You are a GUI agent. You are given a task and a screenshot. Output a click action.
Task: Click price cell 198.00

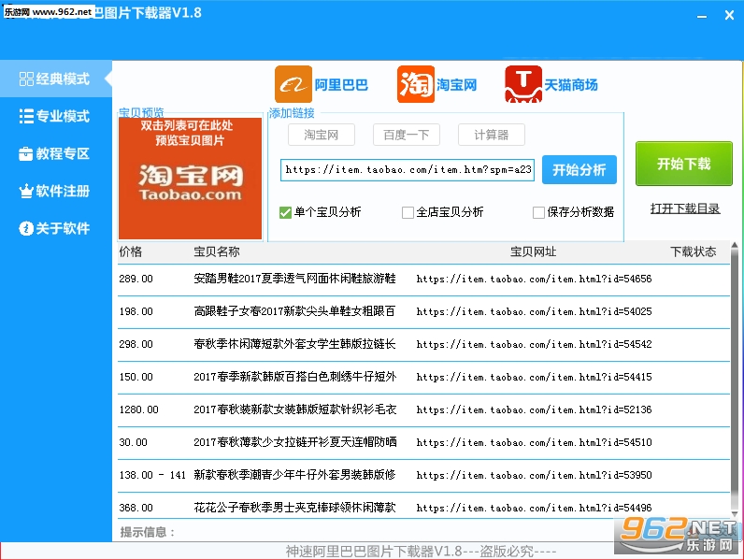point(136,312)
